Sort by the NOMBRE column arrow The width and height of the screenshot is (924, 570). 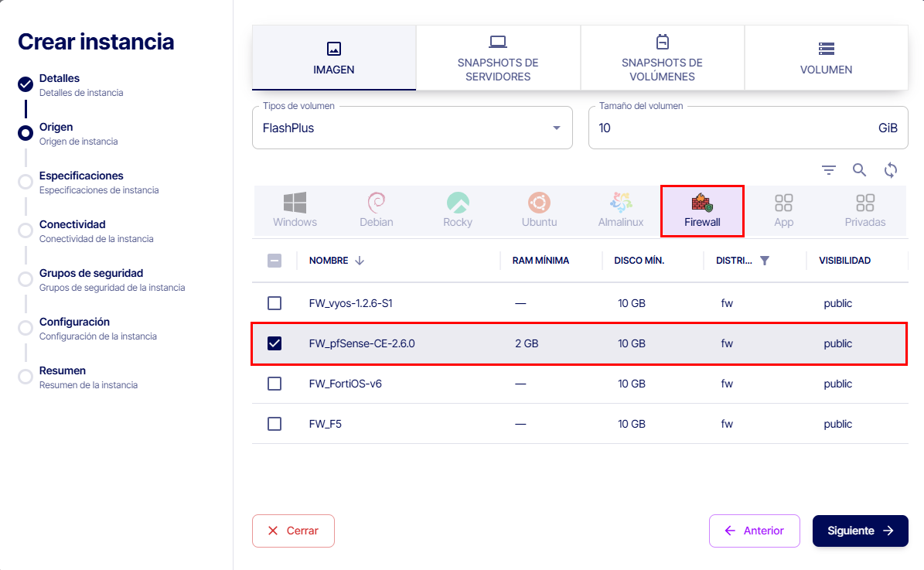click(360, 261)
